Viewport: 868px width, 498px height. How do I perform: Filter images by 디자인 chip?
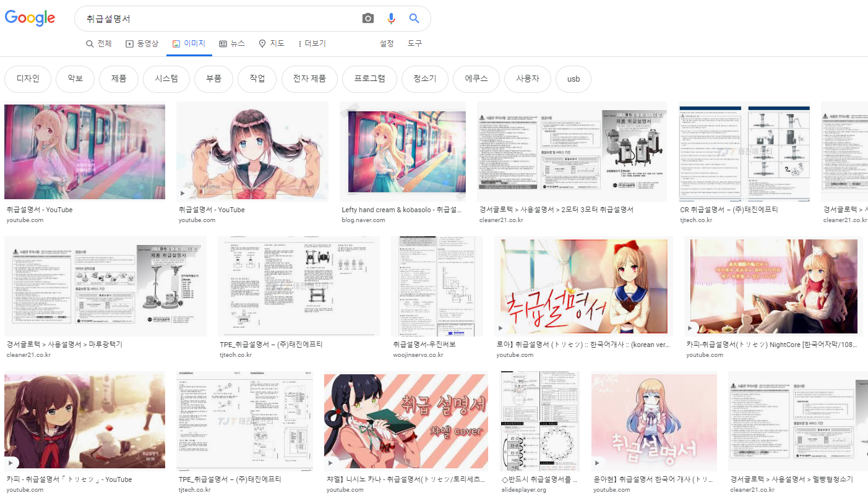click(28, 79)
